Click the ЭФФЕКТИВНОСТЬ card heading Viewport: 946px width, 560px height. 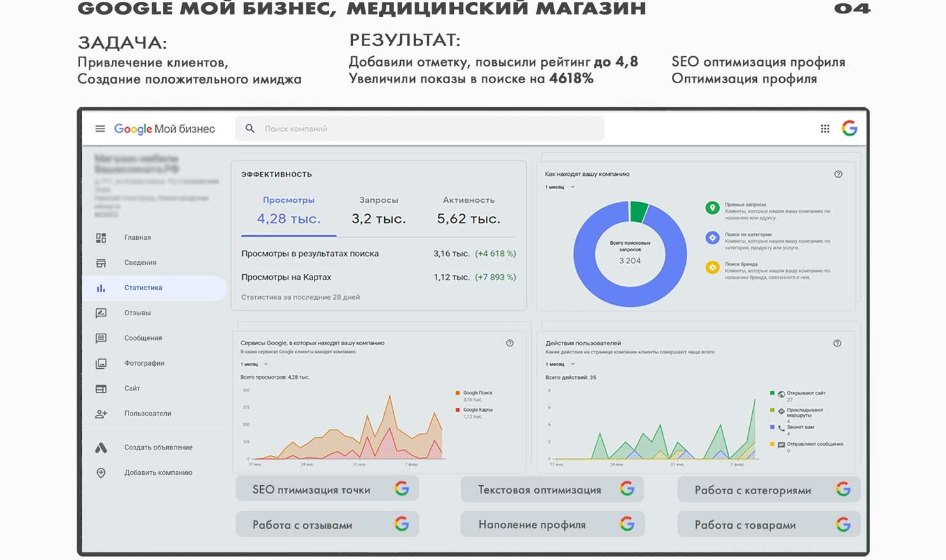point(277,175)
